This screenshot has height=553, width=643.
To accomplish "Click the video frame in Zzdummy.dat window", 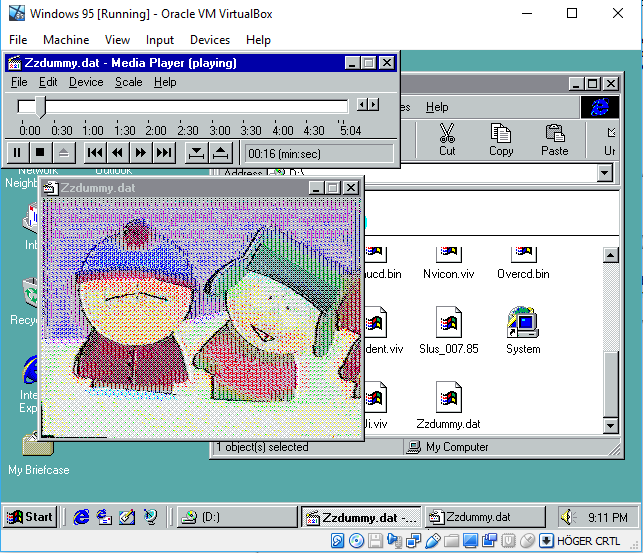I will click(201, 317).
